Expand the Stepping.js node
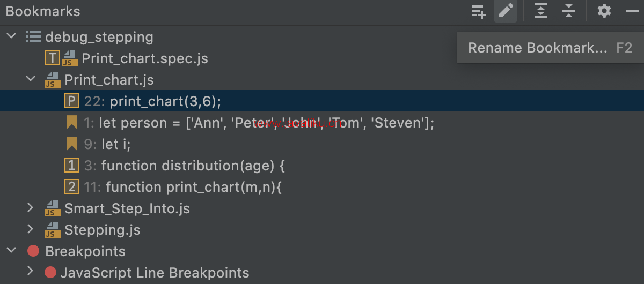The width and height of the screenshot is (644, 284). (x=30, y=230)
